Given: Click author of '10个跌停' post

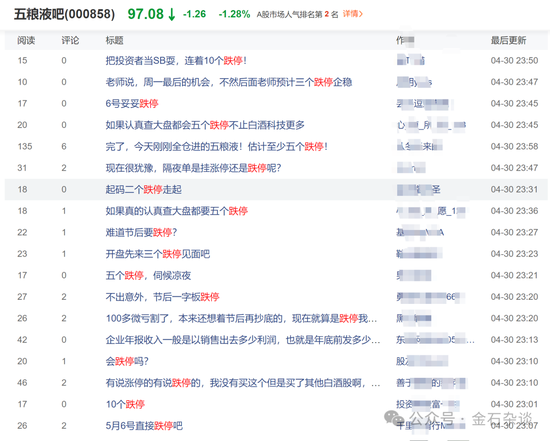Looking at the screenshot, I should click(x=428, y=404).
